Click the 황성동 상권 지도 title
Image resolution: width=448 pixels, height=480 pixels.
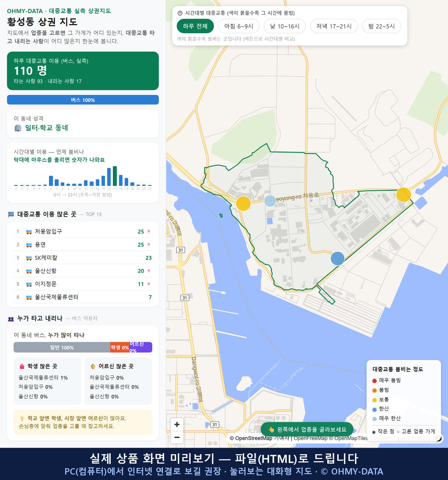coord(42,22)
